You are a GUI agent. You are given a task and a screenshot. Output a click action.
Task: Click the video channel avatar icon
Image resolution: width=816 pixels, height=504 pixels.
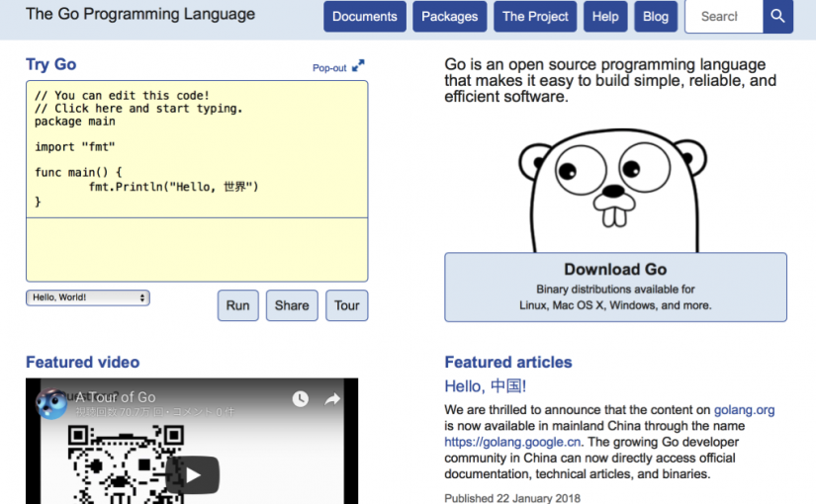pyautogui.click(x=51, y=402)
